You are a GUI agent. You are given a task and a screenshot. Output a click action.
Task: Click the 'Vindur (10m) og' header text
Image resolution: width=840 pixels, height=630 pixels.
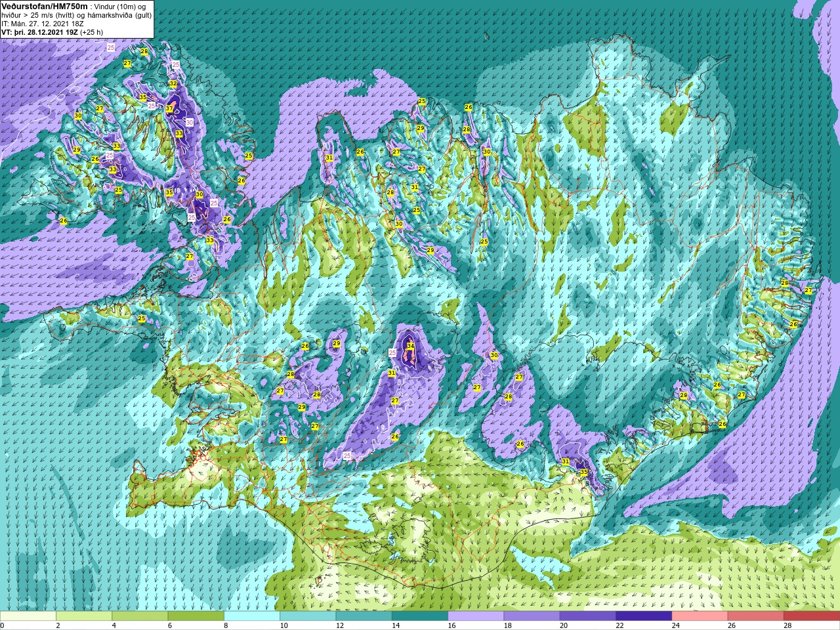[121, 7]
